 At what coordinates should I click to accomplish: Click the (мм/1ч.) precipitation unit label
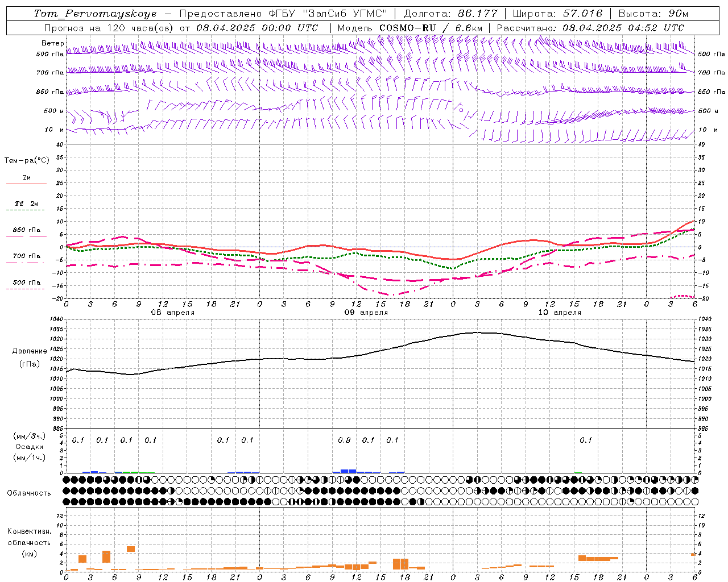click(30, 458)
